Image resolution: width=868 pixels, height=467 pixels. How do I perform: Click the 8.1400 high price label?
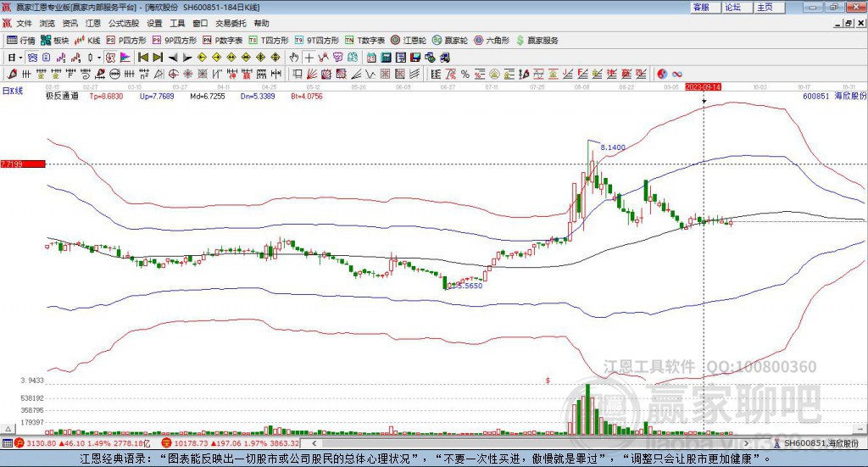point(613,147)
